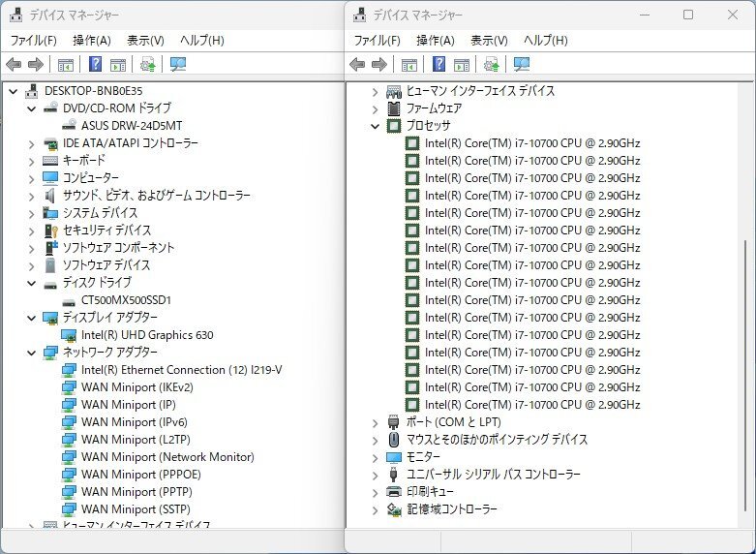Viewport: 756px width, 554px height.
Task: Expand the コンピューター category
Action: (31, 178)
